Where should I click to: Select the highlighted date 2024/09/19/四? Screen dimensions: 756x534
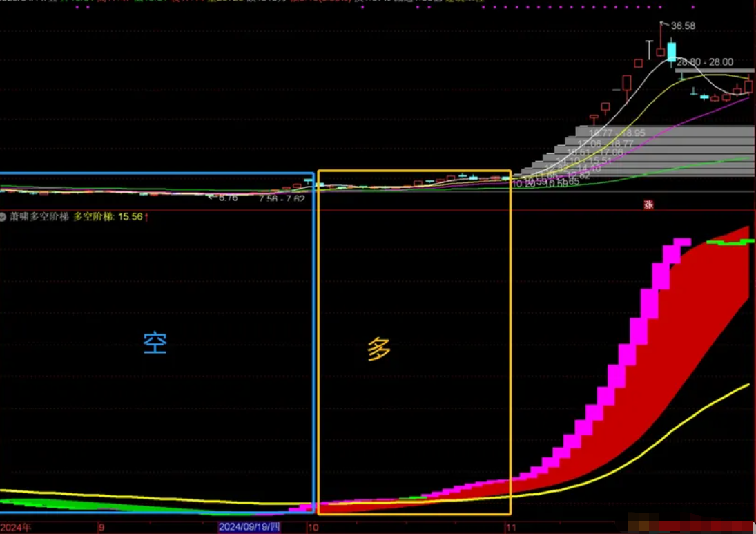[249, 526]
